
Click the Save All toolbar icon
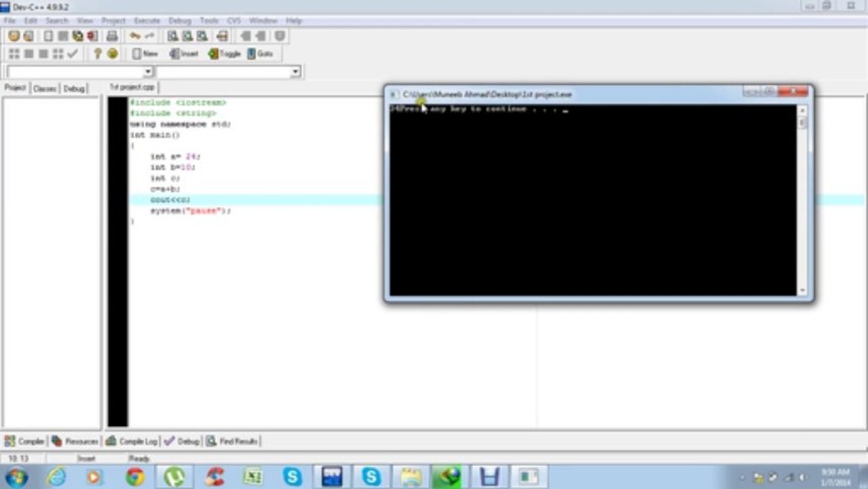[77, 36]
